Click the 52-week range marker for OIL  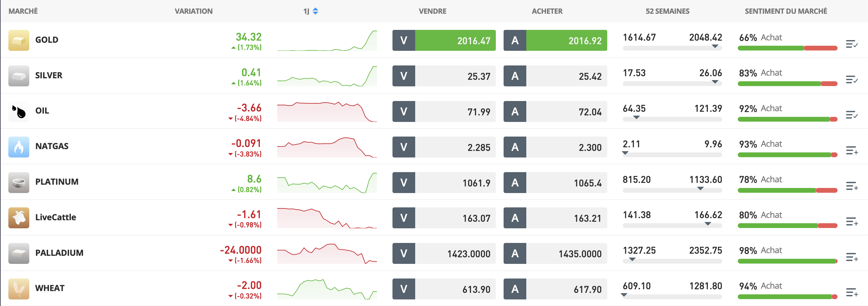point(637,119)
